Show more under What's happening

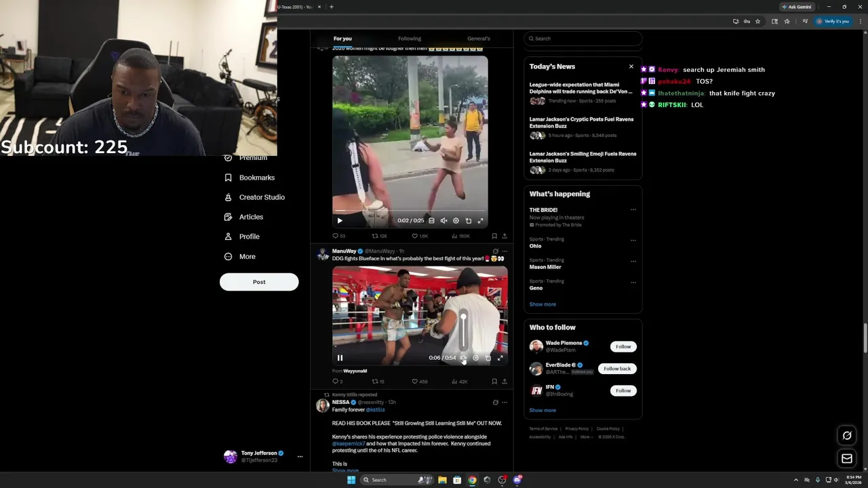coord(542,304)
